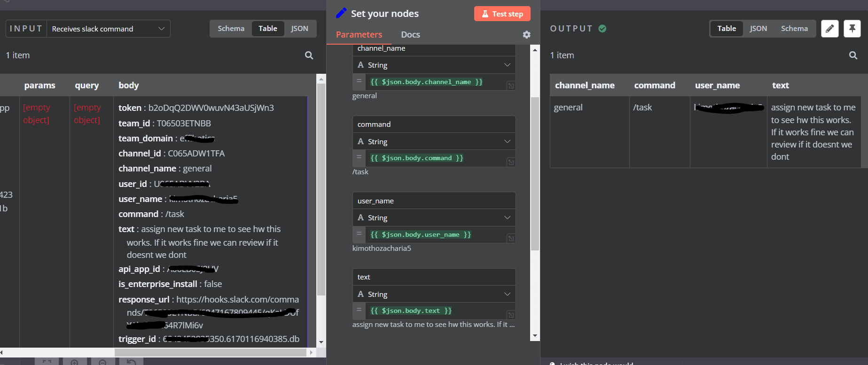Open String type dropdown for user_name

[434, 217]
